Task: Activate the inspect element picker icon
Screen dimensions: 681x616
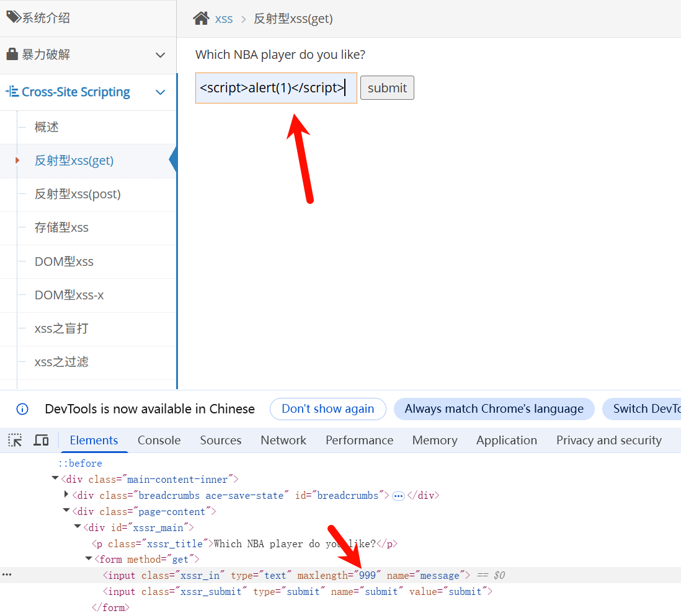Action: 15,440
